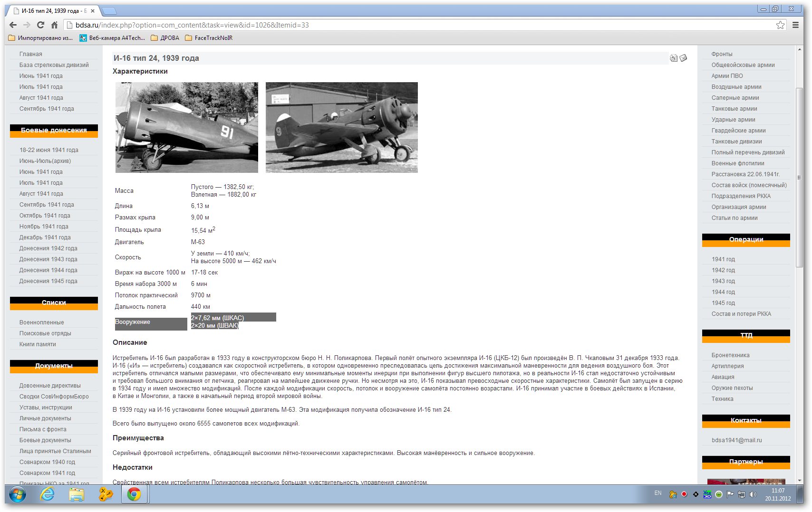
Task: Click the black diamond tray icon
Action: [696, 494]
